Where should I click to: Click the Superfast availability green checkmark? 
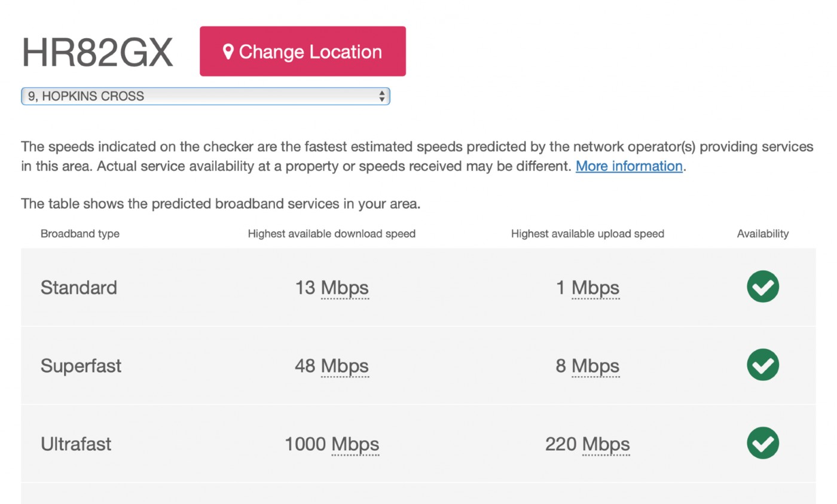pos(763,365)
